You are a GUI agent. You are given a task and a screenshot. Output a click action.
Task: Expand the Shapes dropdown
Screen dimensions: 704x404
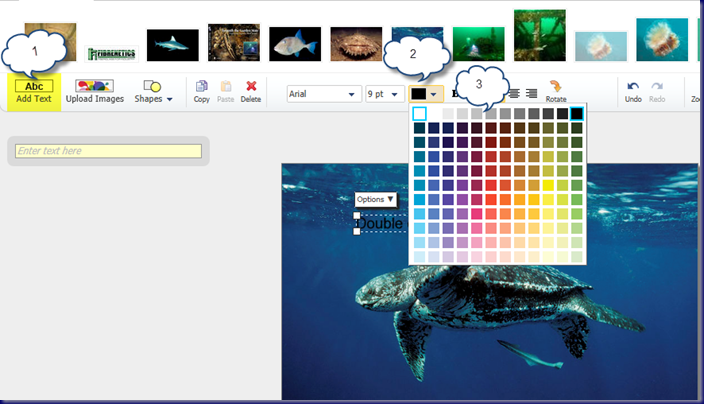[x=153, y=92]
